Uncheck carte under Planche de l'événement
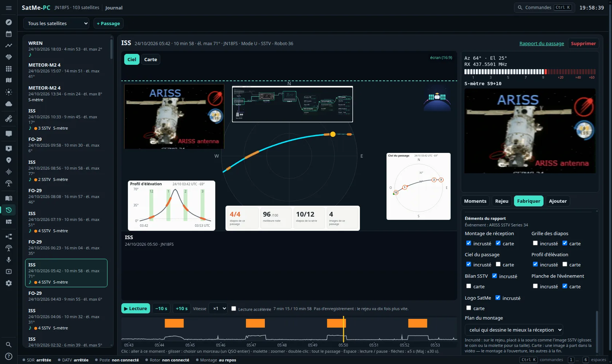612x364 pixels. click(565, 286)
